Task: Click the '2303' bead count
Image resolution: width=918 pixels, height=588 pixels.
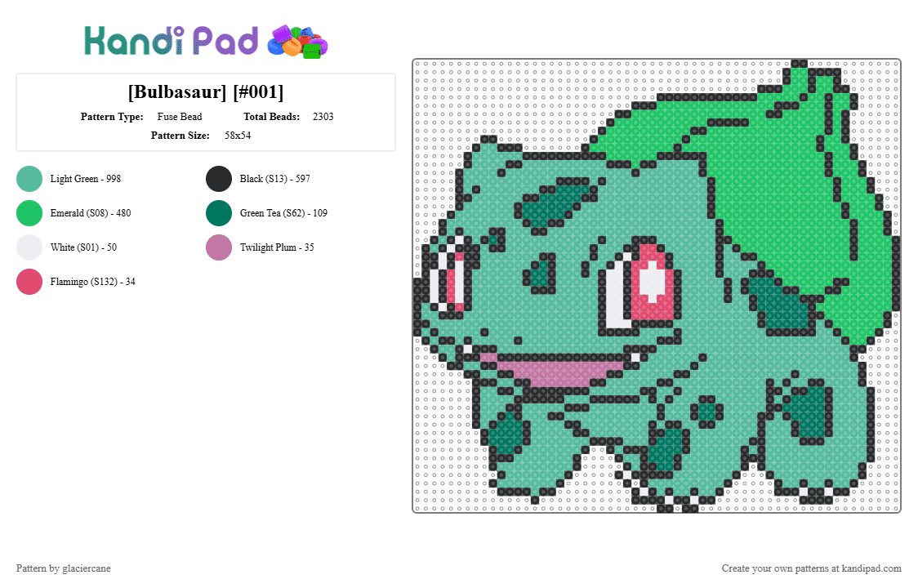Action: click(x=323, y=117)
